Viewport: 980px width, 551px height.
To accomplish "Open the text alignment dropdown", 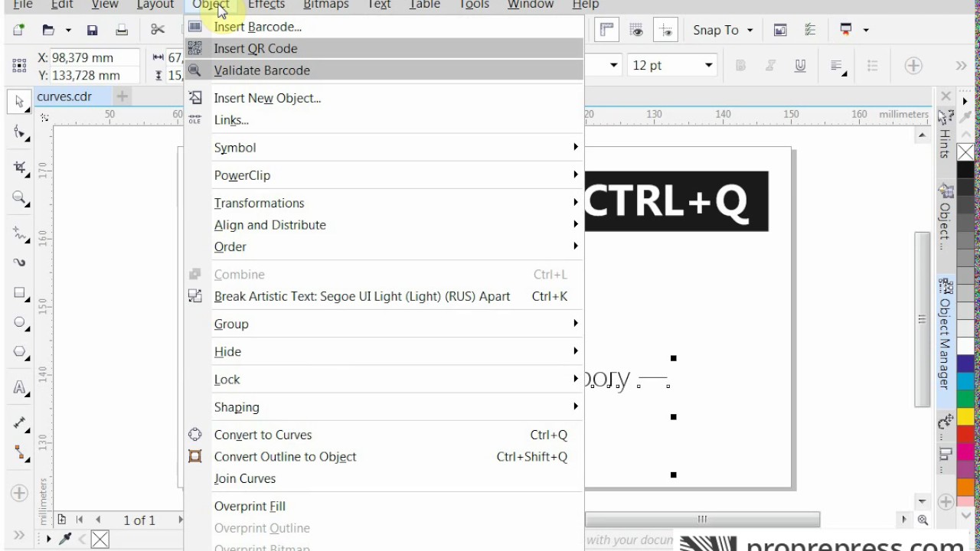I will pos(838,66).
